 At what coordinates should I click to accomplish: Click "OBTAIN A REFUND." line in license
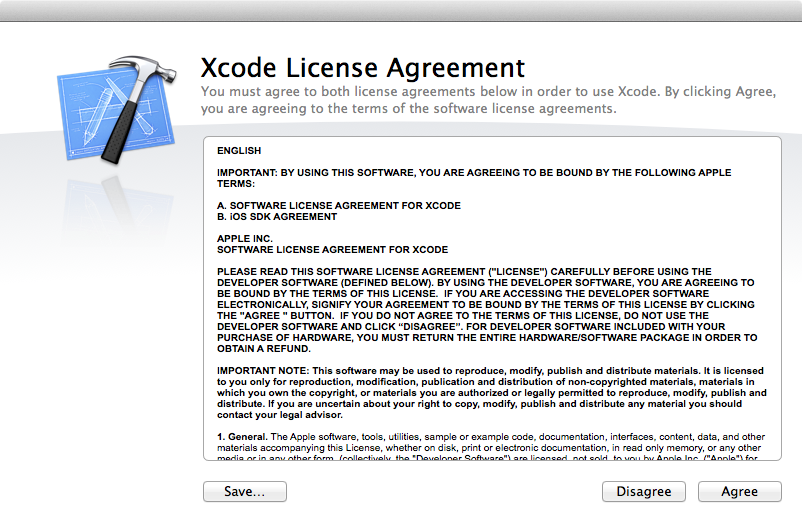(x=264, y=349)
